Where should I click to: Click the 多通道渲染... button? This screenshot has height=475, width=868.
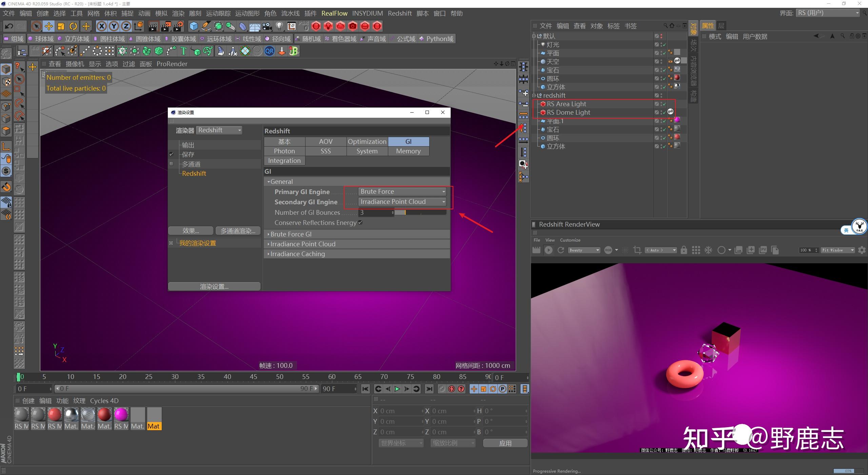click(238, 231)
